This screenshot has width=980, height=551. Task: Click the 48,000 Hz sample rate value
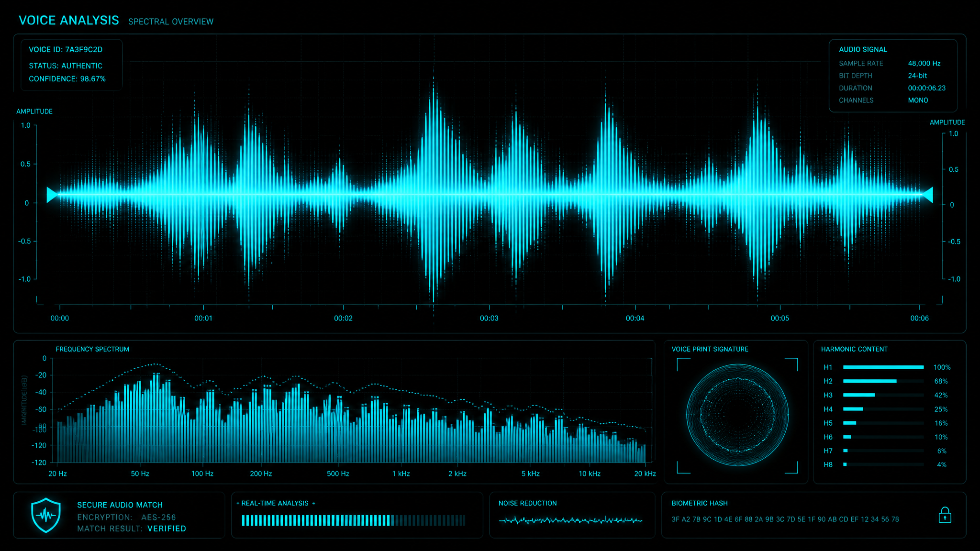924,64
